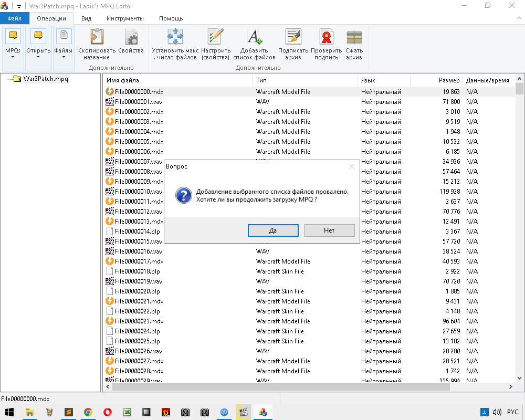Click the Скопировать название clipboard icon
Viewport: 525px width, 420px height.
pyautogui.click(x=97, y=37)
